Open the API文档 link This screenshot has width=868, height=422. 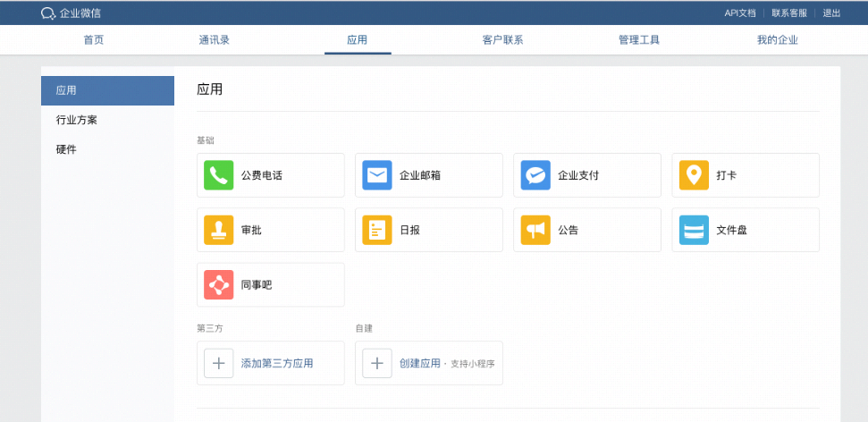pyautogui.click(x=740, y=13)
